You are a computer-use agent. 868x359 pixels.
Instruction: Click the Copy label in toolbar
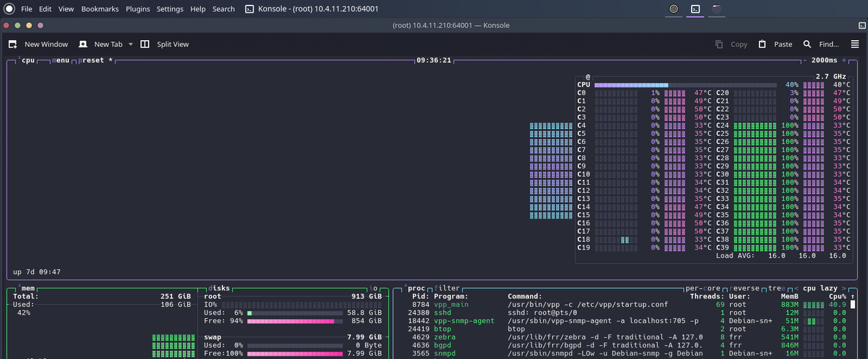(x=738, y=44)
